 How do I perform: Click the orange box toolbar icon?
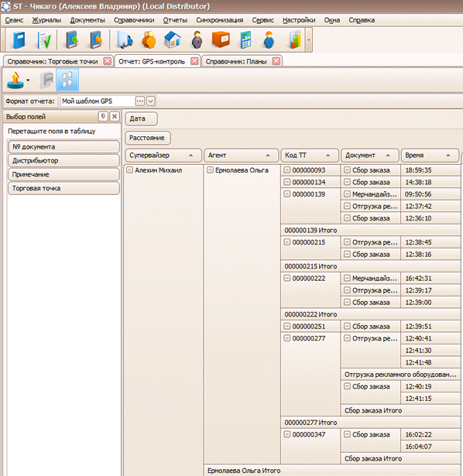click(x=221, y=39)
